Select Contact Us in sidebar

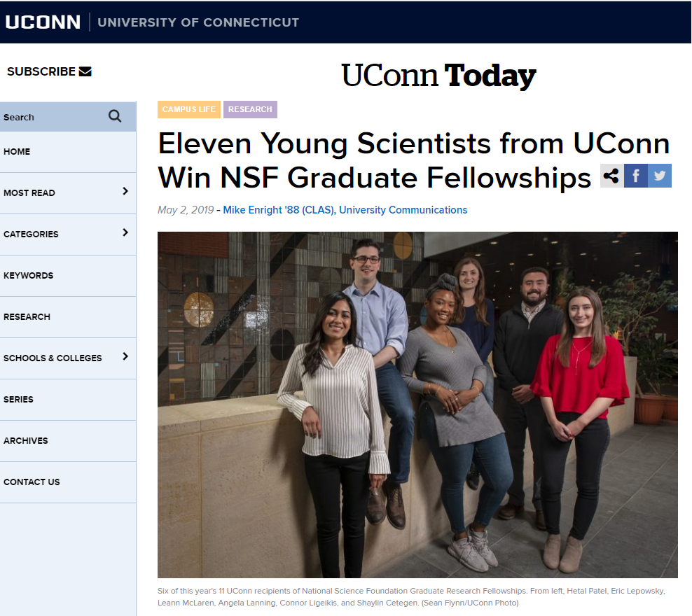tap(32, 482)
